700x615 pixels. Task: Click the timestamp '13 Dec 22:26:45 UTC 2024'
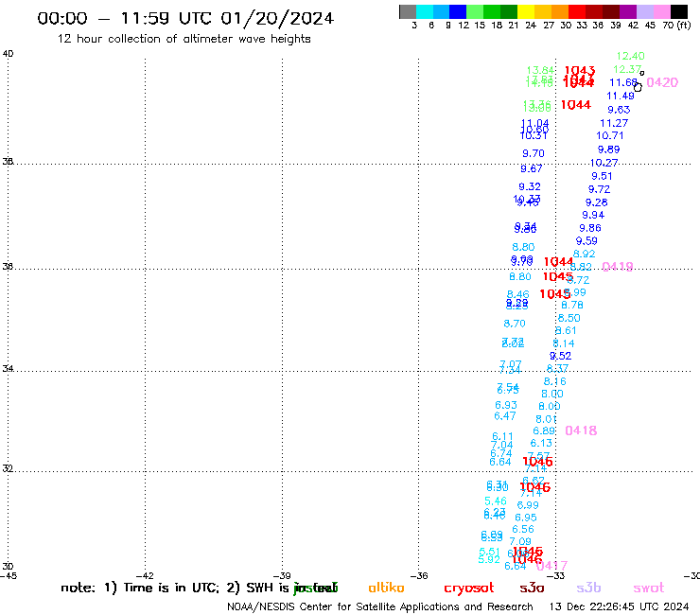[x=619, y=606]
